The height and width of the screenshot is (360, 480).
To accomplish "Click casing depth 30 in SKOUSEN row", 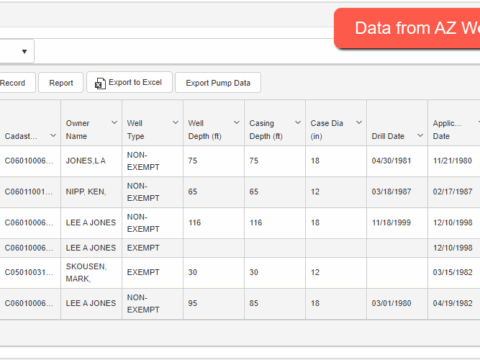I will click(x=254, y=273).
